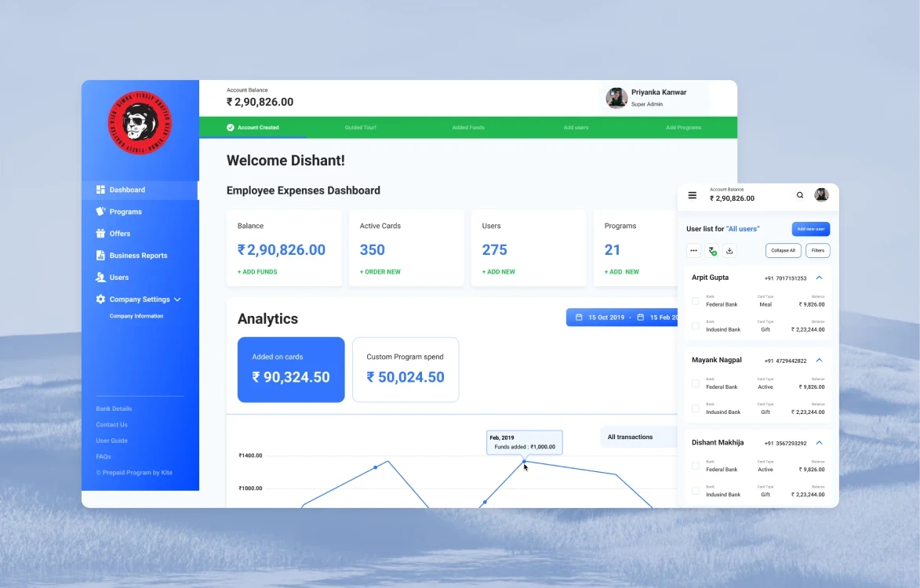Open User Guide link
Image resolution: width=920 pixels, height=588 pixels.
coord(111,441)
